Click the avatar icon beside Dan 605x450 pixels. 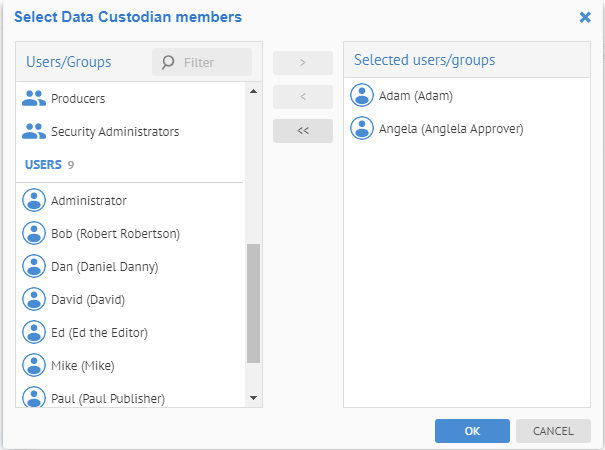[34, 266]
